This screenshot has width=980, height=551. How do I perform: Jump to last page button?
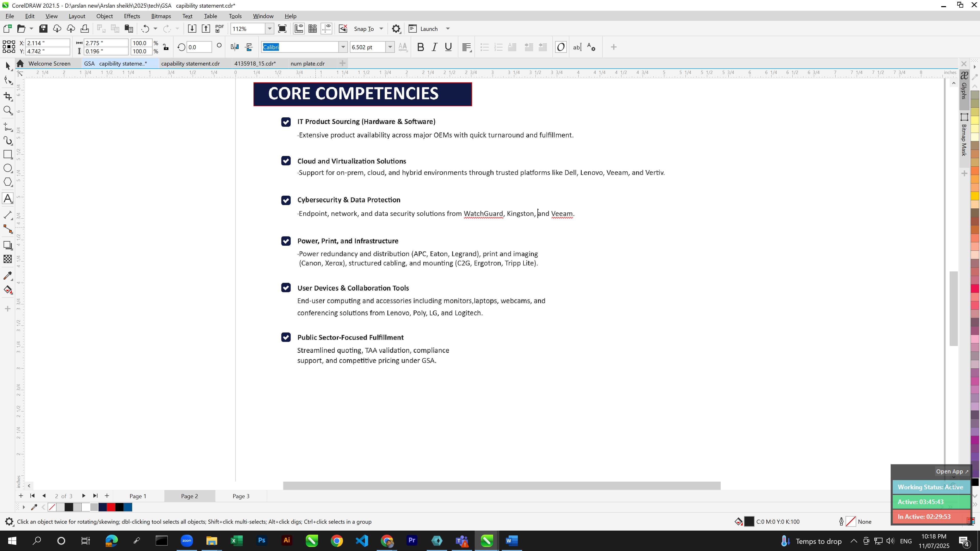pyautogui.click(x=95, y=496)
